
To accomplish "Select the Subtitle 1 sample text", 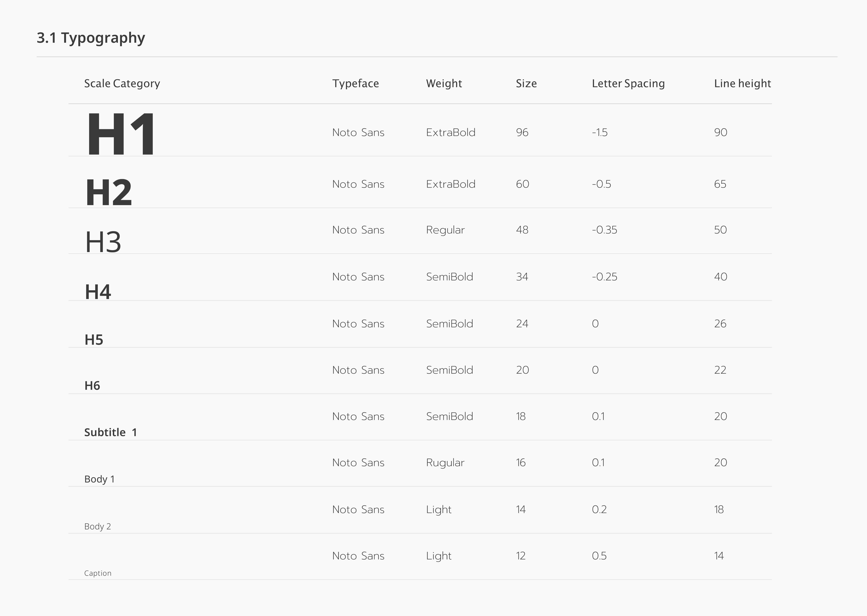I will tap(110, 432).
